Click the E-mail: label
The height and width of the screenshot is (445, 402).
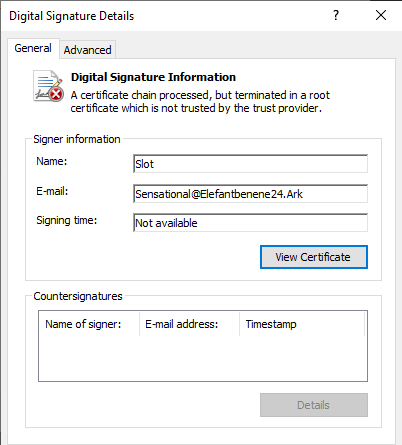click(x=52, y=191)
